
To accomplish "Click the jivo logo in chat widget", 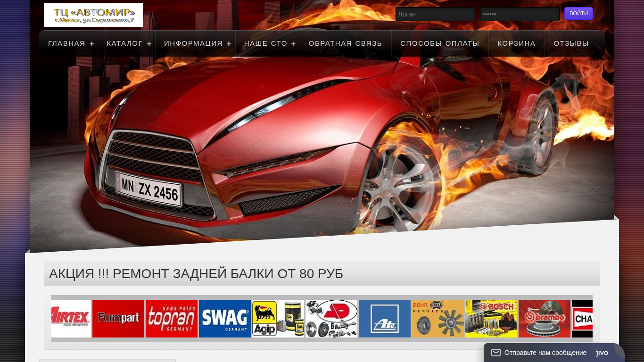I will 602,353.
